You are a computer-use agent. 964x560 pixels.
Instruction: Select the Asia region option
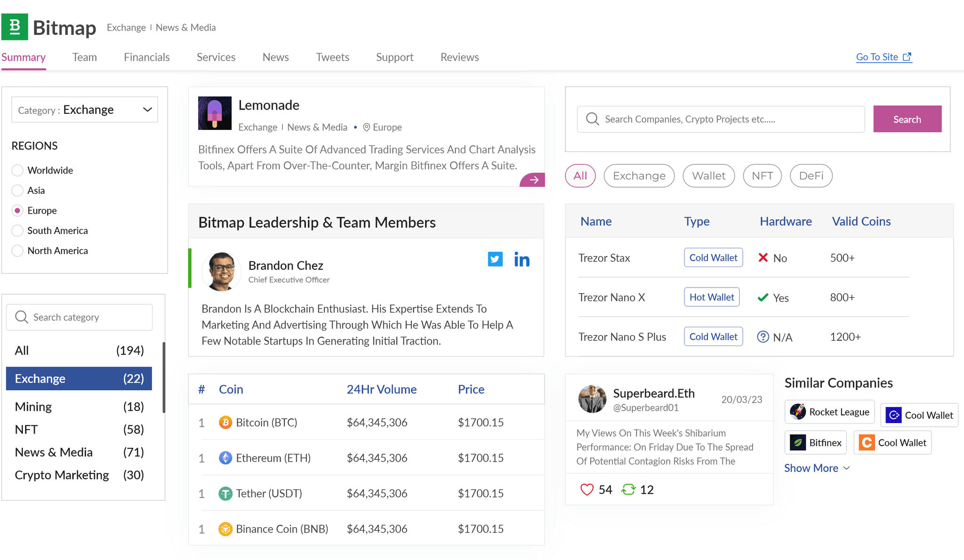point(17,191)
